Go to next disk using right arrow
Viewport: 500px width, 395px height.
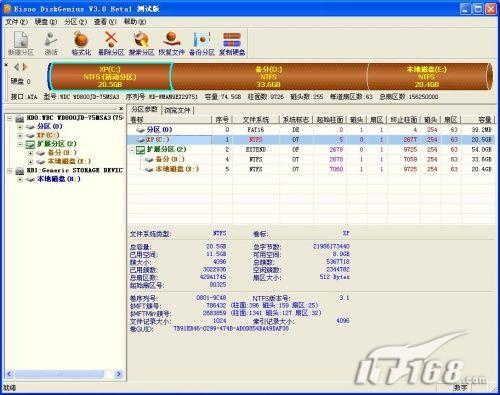coord(25,67)
